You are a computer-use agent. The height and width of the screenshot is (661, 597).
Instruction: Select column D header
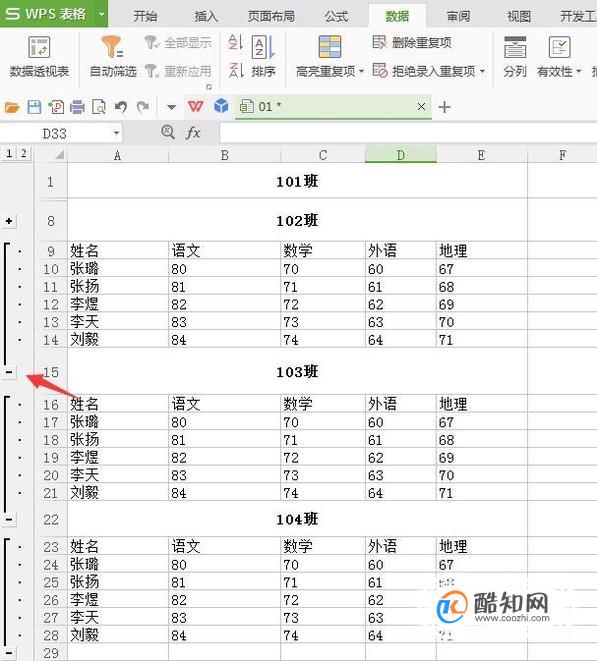tap(401, 155)
